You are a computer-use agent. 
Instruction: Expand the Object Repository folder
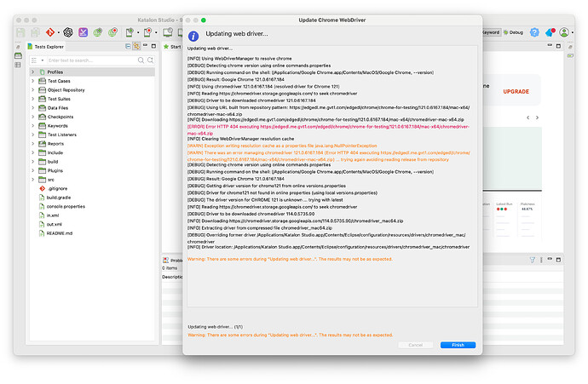pos(33,90)
